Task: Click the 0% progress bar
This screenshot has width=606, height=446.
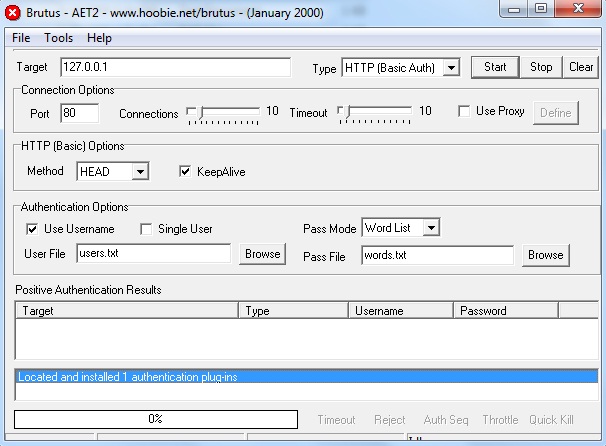Action: point(156,419)
